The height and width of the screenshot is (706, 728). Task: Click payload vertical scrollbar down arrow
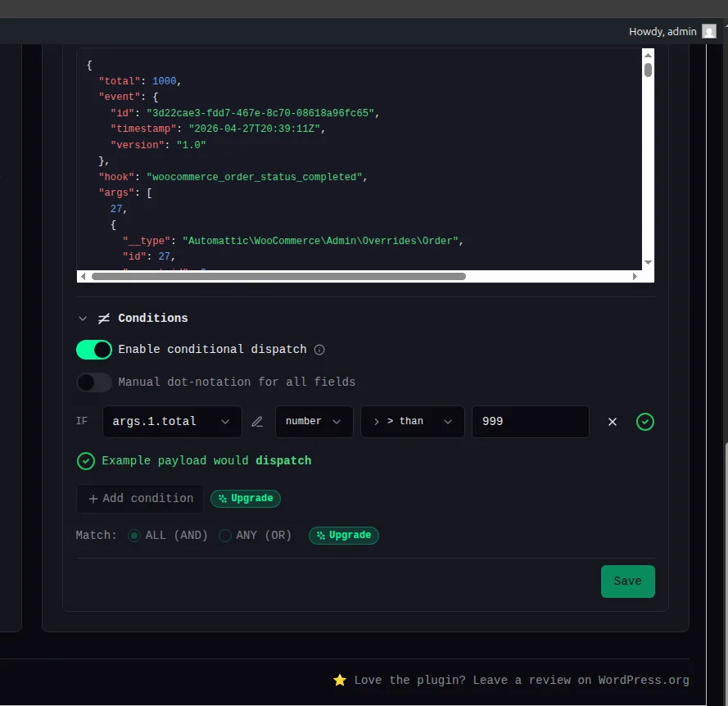pos(648,262)
